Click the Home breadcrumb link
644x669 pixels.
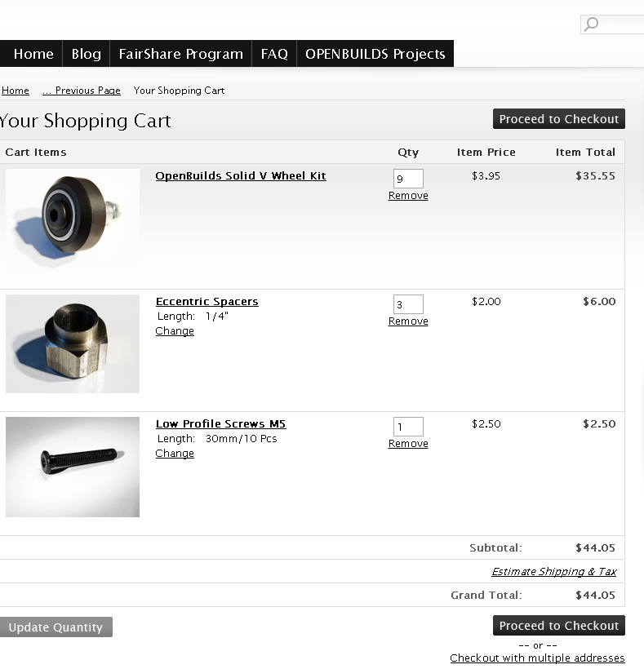coord(16,91)
